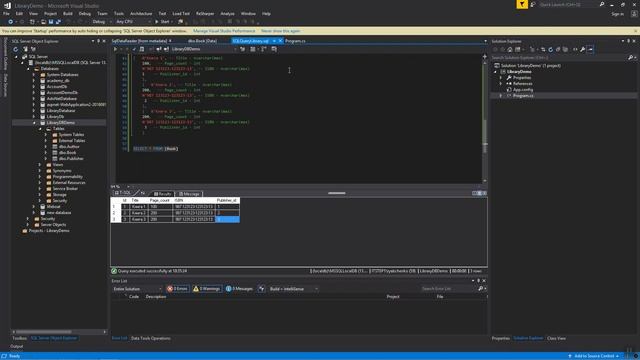Click the Error List search magnifier icon

click(x=480, y=289)
